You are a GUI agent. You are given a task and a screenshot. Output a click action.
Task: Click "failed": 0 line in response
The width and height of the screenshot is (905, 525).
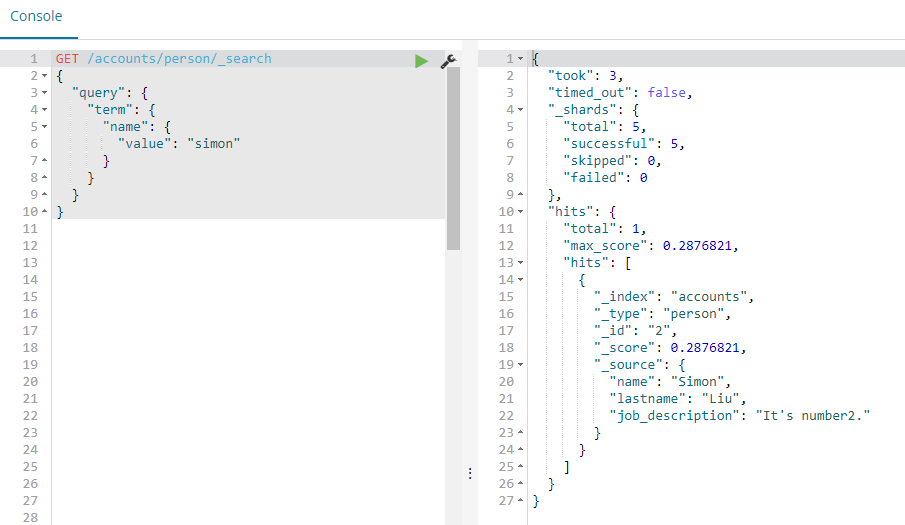click(x=605, y=178)
